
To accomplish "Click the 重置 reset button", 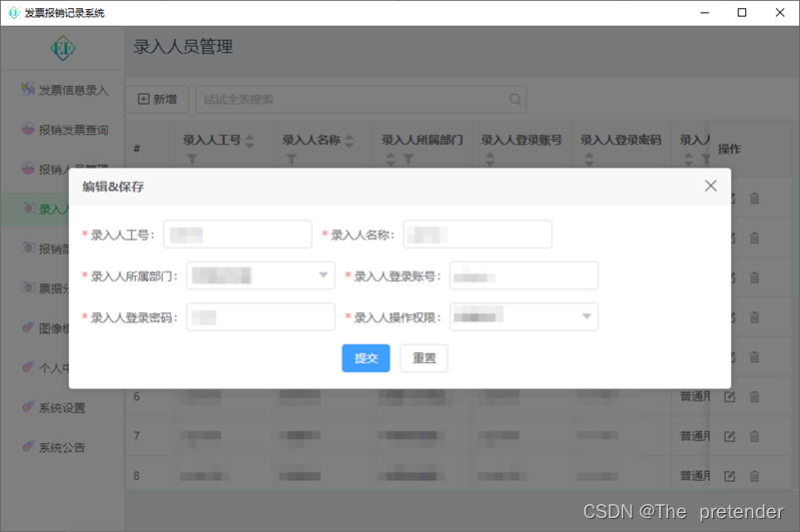I will click(x=424, y=358).
